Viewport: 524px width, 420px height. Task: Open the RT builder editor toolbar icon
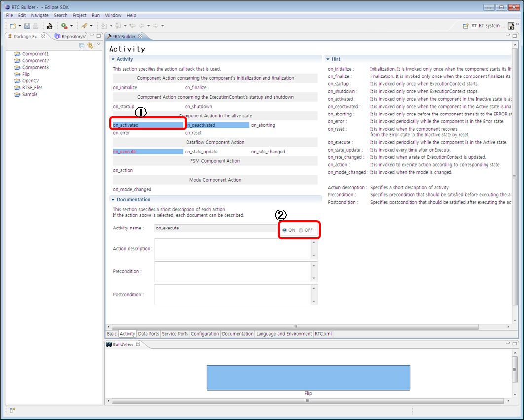point(50,26)
